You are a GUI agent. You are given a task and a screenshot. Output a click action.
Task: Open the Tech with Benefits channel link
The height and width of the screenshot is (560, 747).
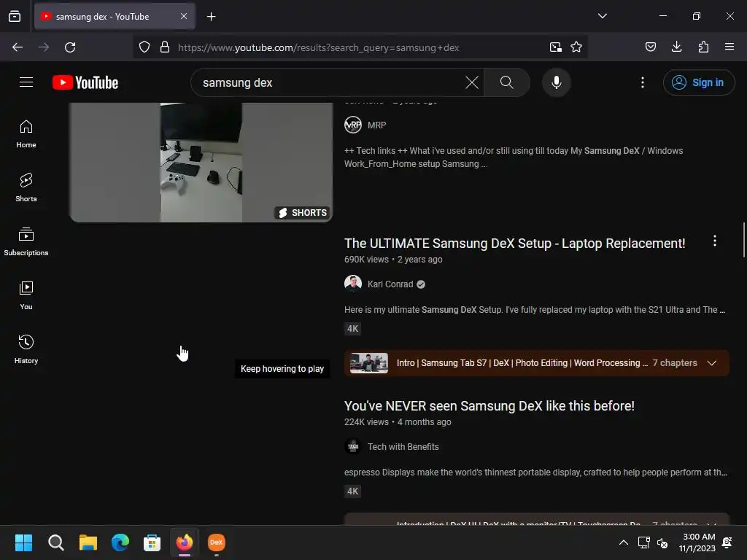coord(403,447)
